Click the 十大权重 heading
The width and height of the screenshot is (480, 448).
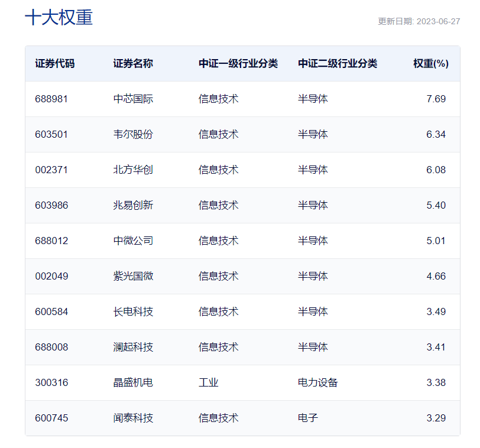59,17
